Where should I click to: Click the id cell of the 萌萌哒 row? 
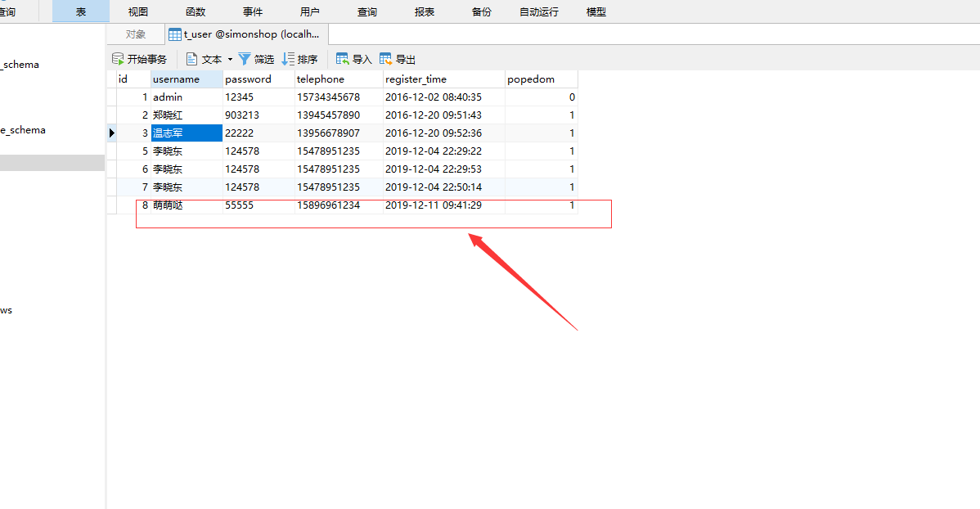click(133, 205)
